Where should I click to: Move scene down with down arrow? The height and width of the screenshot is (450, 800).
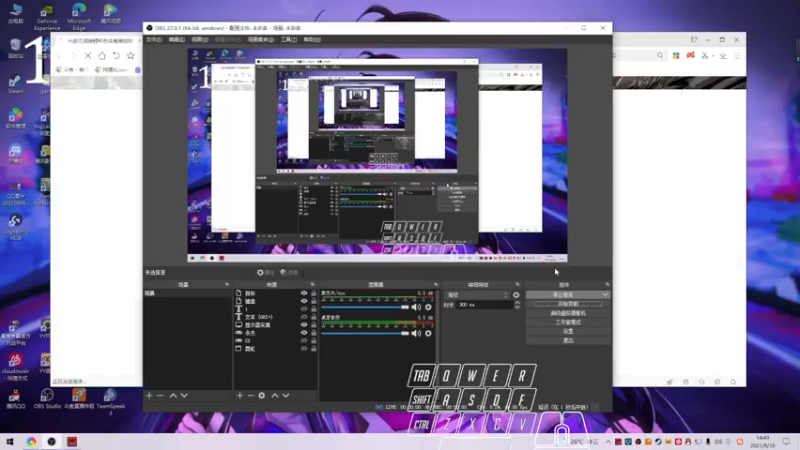tap(184, 395)
